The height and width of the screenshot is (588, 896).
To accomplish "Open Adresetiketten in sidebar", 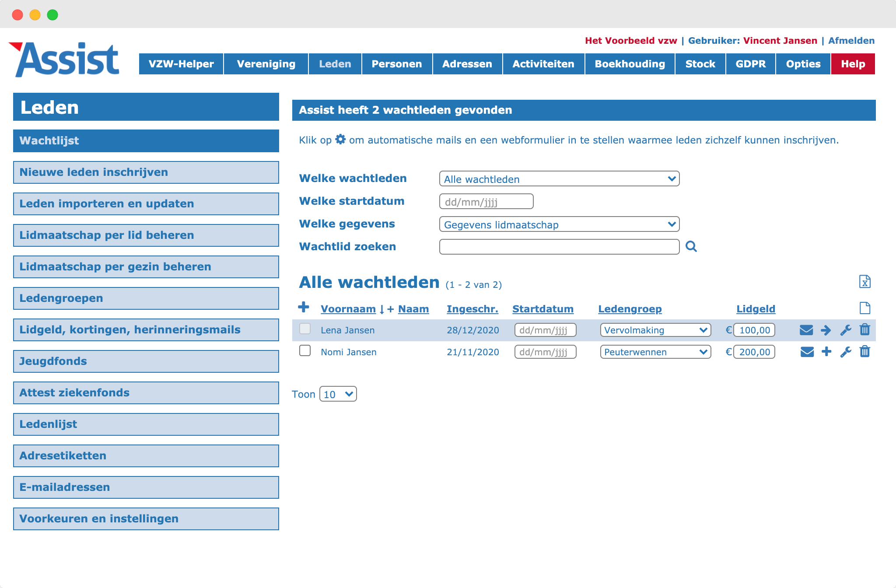I will click(146, 456).
